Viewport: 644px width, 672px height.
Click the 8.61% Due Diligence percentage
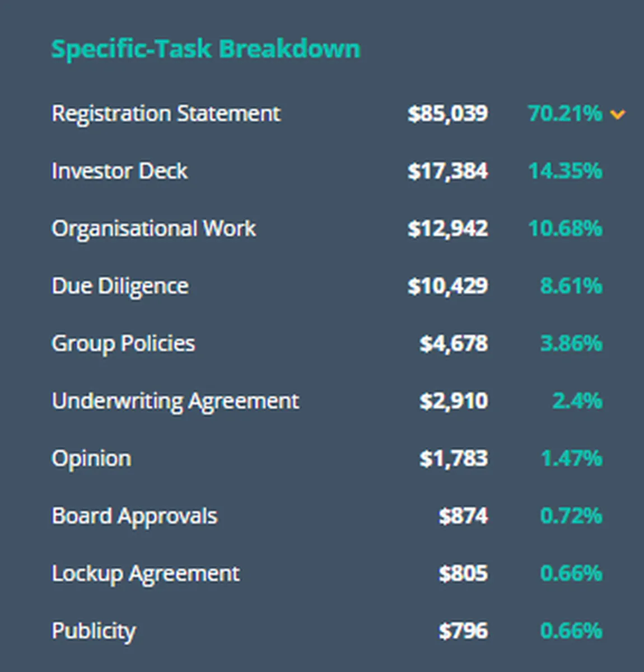pyautogui.click(x=571, y=286)
